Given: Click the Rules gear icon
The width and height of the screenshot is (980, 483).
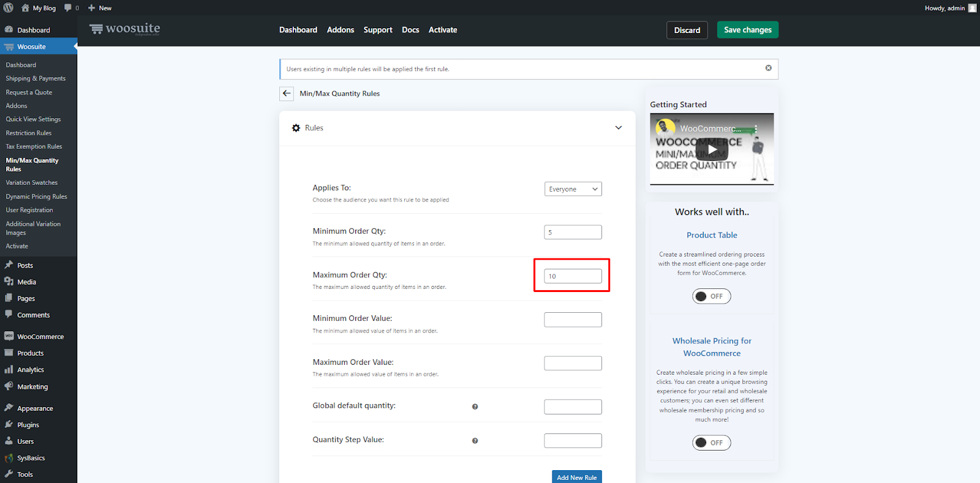Looking at the screenshot, I should coord(296,128).
